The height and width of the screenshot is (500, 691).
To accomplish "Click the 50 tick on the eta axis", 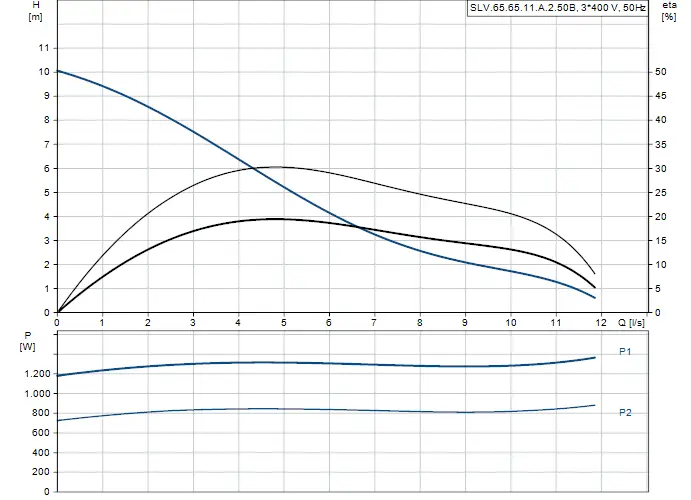I will (661, 72).
